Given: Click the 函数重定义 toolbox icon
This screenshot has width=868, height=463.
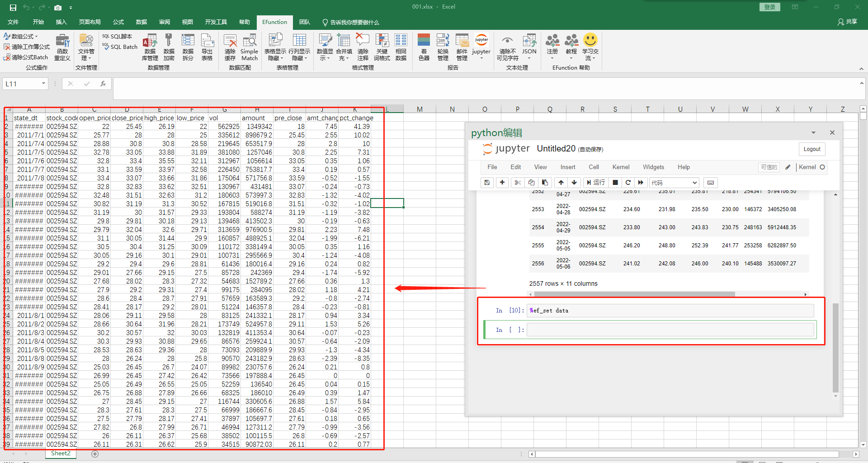Looking at the screenshot, I should [62, 47].
